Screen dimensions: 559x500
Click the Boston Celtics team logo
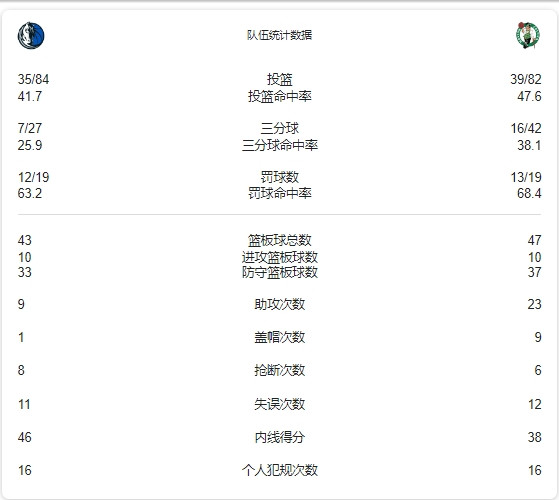pyautogui.click(x=528, y=35)
